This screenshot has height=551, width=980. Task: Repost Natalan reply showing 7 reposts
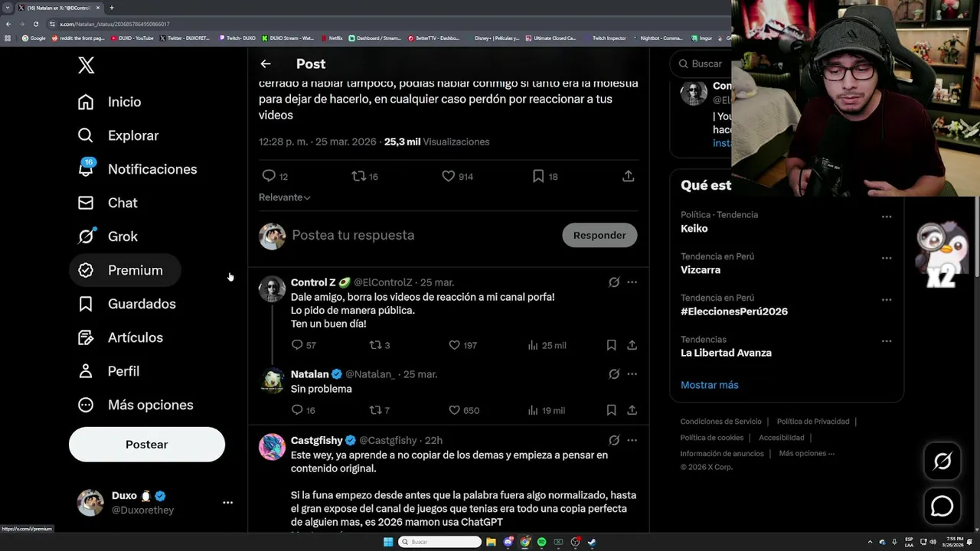tap(380, 410)
